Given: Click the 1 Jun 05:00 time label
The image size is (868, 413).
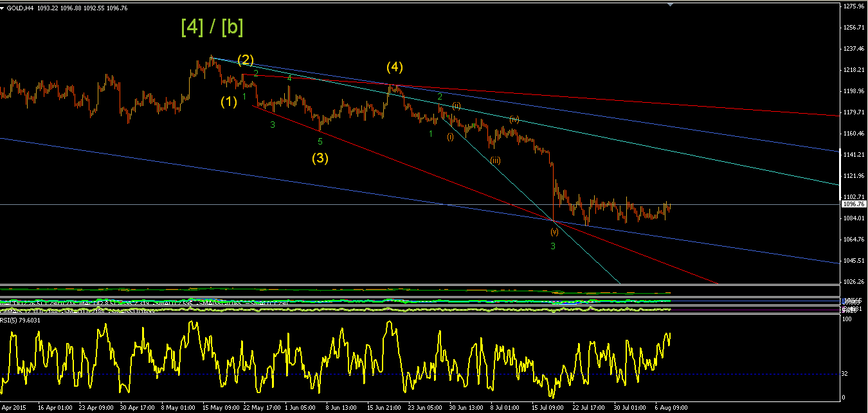Looking at the screenshot, I should coord(300,407).
